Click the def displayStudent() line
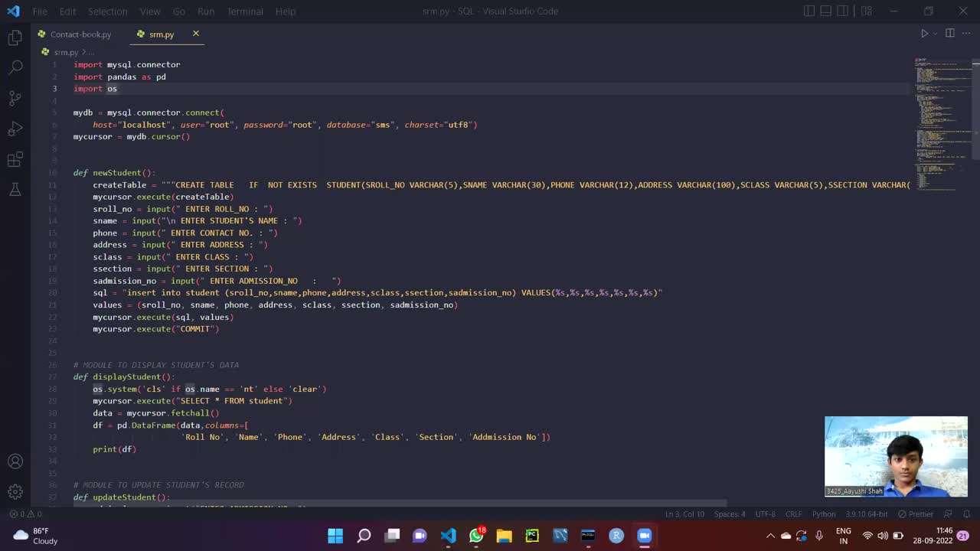The image size is (980, 551). tap(124, 377)
